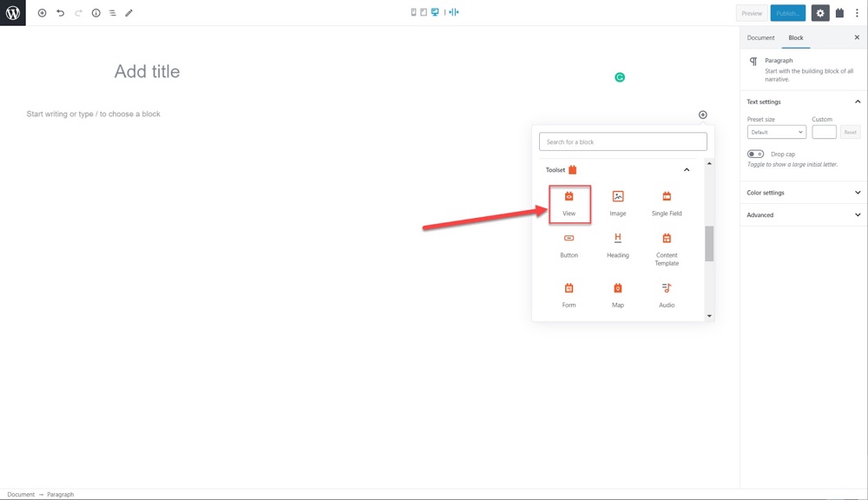This screenshot has height=500, width=868.
Task: Toggle the settings gear sidebar
Action: point(820,13)
